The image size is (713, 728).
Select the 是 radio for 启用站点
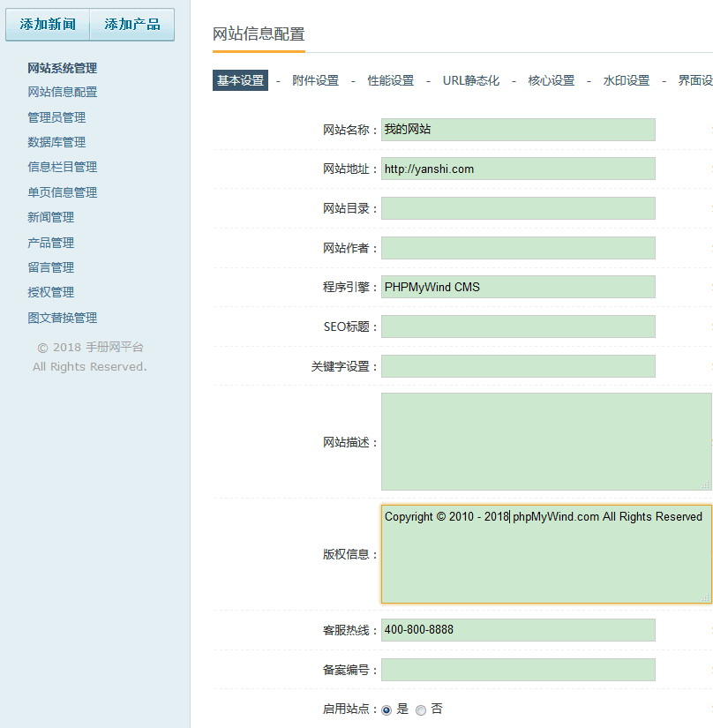coord(387,709)
